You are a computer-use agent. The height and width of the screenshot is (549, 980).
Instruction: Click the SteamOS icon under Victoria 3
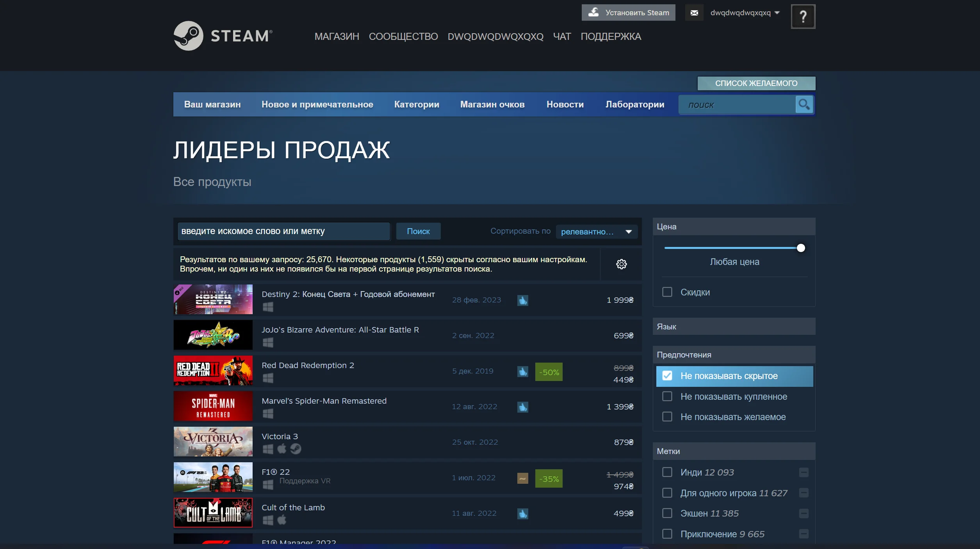296,449
